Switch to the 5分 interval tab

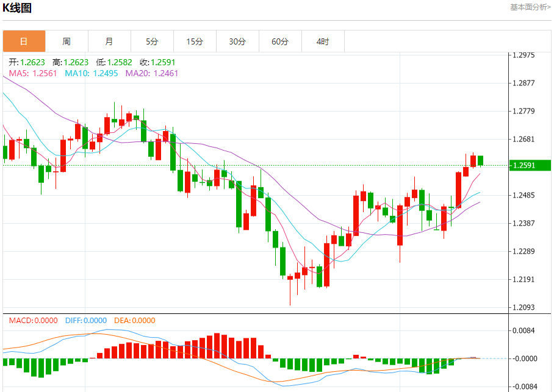[152, 41]
